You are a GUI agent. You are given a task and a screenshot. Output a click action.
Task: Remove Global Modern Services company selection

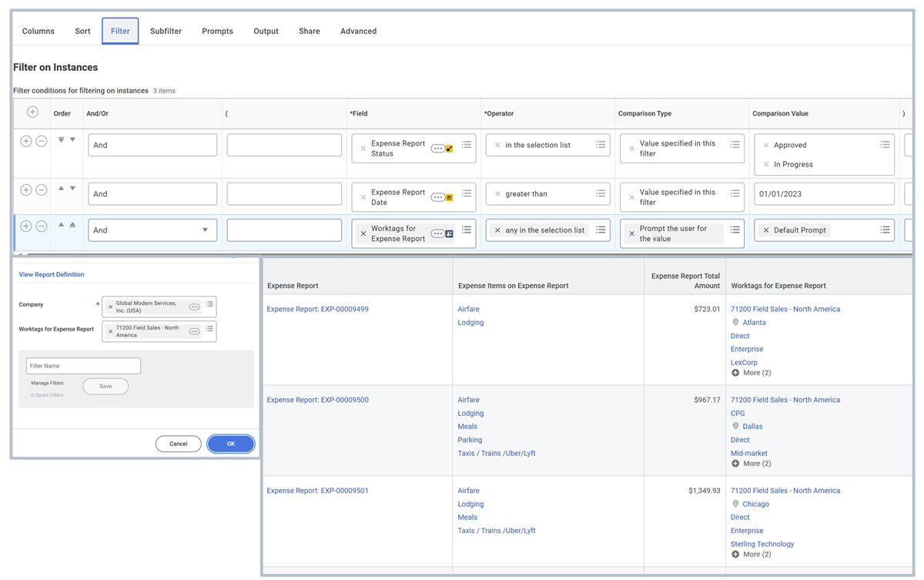[x=110, y=307]
